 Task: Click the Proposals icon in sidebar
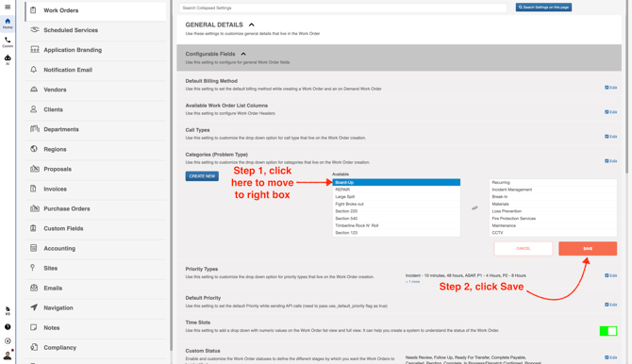pyautogui.click(x=35, y=169)
